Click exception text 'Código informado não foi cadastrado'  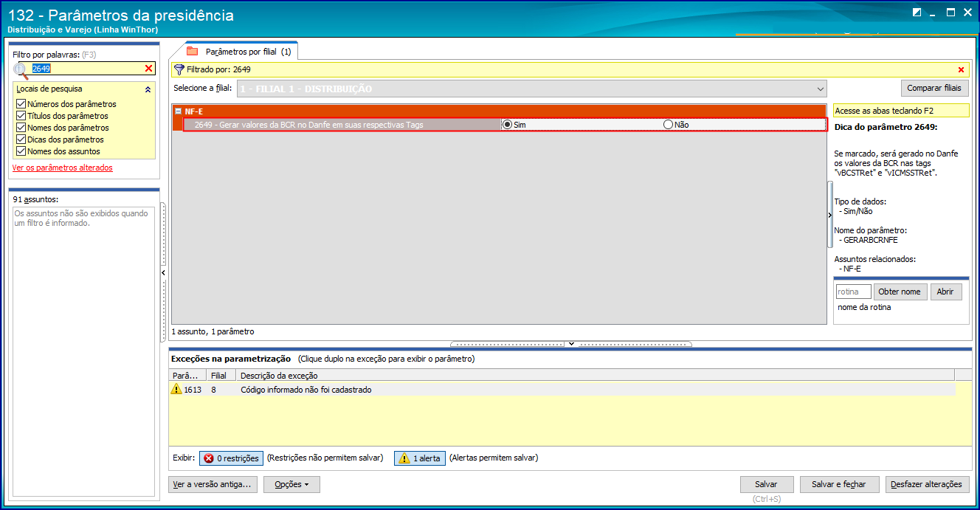306,389
